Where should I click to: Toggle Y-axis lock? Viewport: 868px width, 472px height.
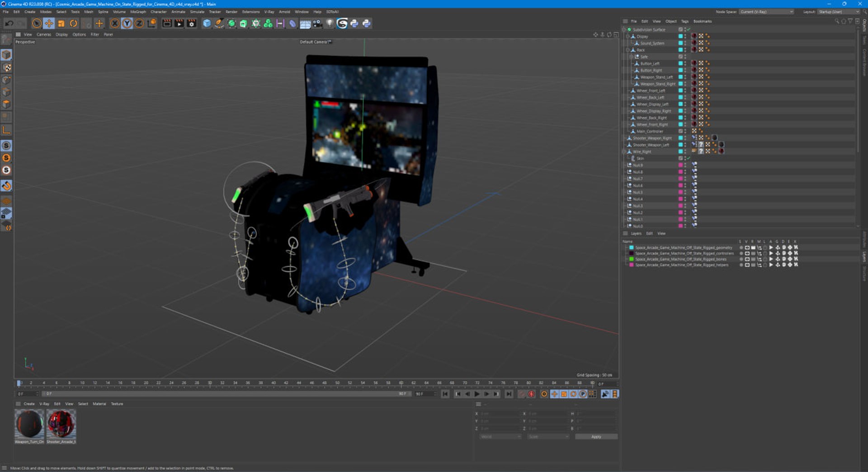127,24
